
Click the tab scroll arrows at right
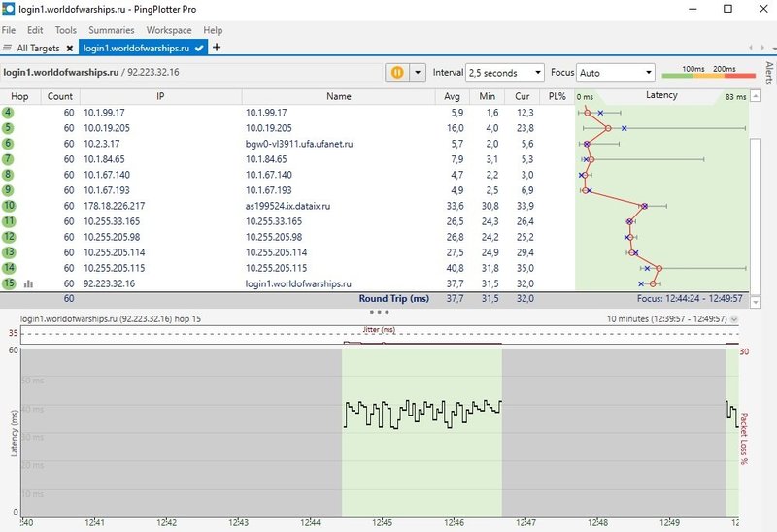[757, 48]
